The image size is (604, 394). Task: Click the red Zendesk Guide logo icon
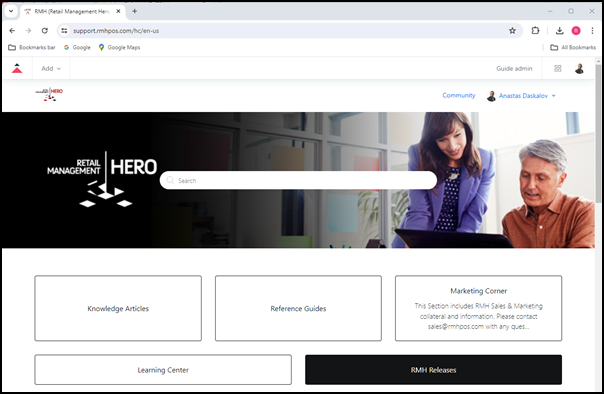(17, 69)
